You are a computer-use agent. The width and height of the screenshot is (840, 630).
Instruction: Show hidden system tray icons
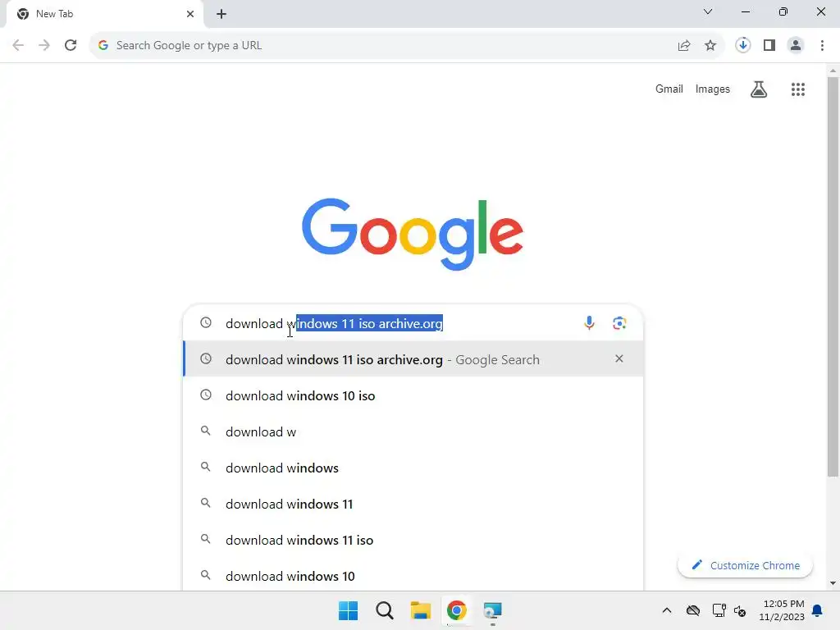point(666,610)
